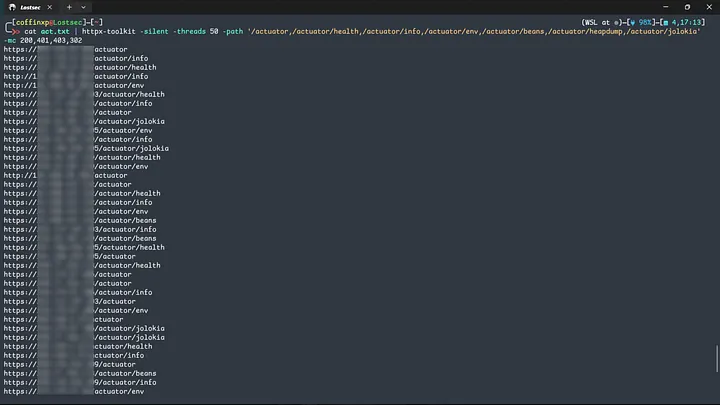Click the result ending 5/actuator/health
This screenshot has height=405, width=720.
point(84,247)
